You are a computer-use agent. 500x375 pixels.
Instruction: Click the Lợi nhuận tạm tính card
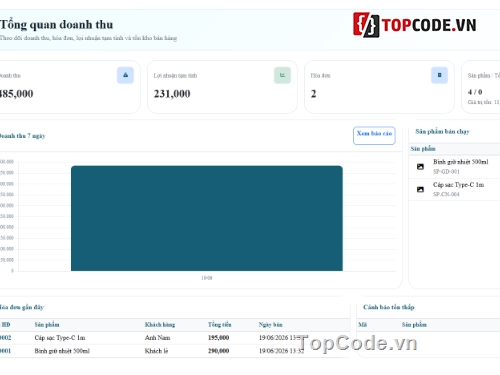[x=222, y=87]
